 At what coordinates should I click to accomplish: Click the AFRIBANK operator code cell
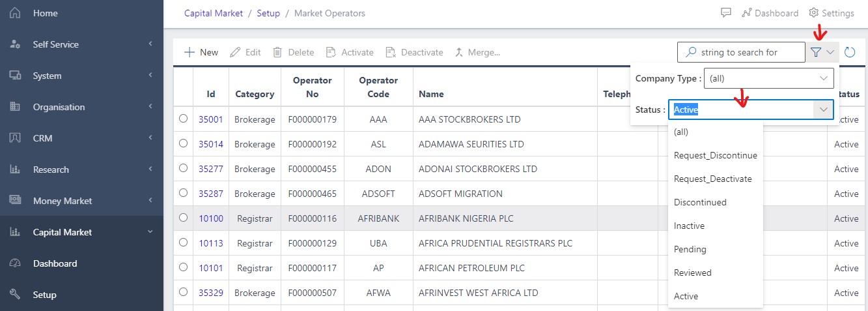pyautogui.click(x=379, y=218)
